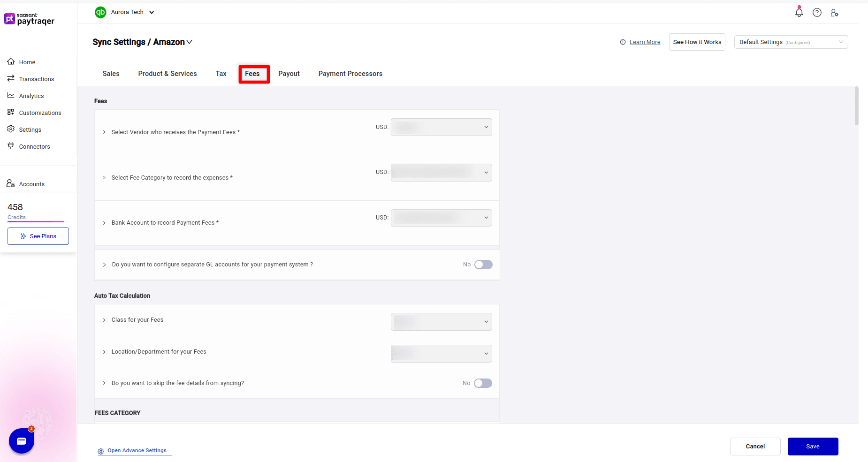The image size is (868, 462).
Task: Open the Default Settings dropdown
Action: tap(790, 42)
